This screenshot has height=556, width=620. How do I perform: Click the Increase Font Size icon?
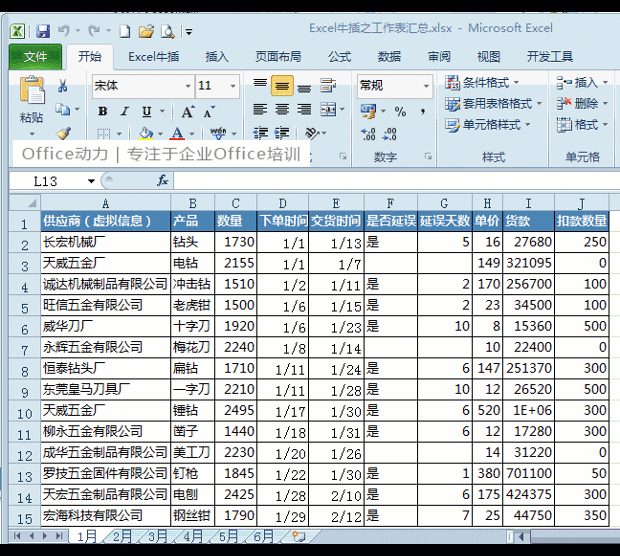click(x=188, y=112)
